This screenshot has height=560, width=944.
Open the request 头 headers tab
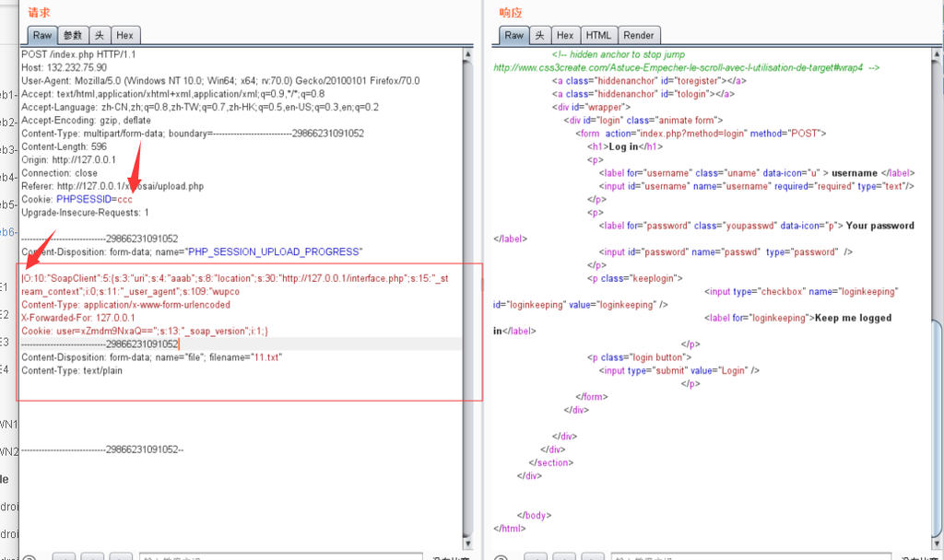pos(99,35)
